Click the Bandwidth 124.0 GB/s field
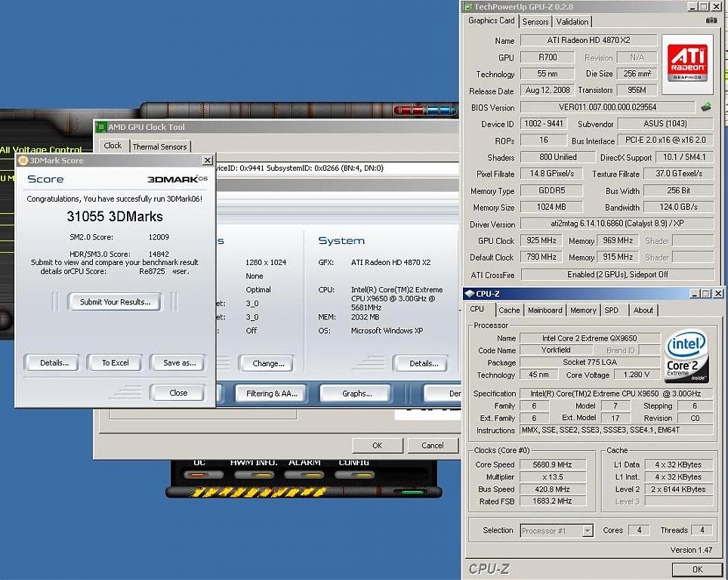The width and height of the screenshot is (728, 580). (x=678, y=207)
